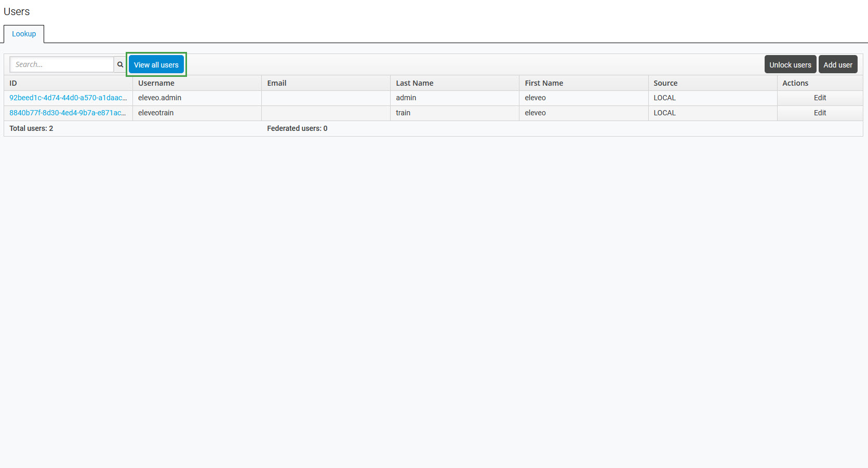This screenshot has height=468, width=868.
Task: Edit the eleveotrain user
Action: (x=819, y=113)
